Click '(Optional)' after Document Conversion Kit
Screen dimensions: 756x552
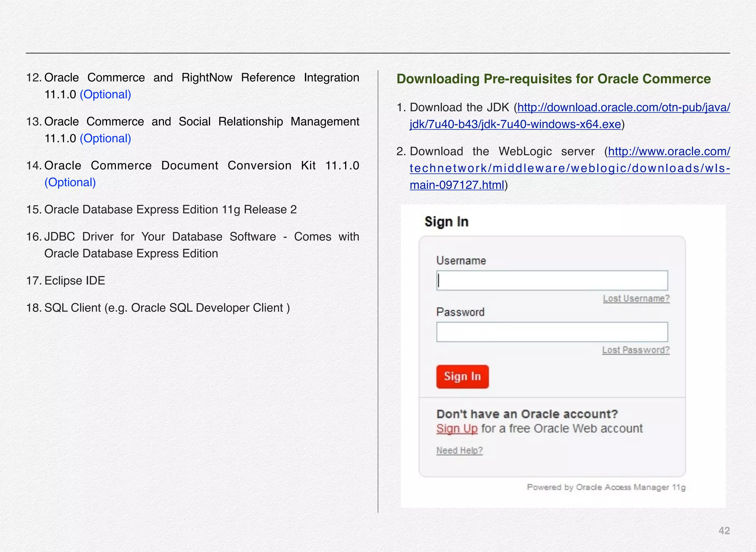70,183
